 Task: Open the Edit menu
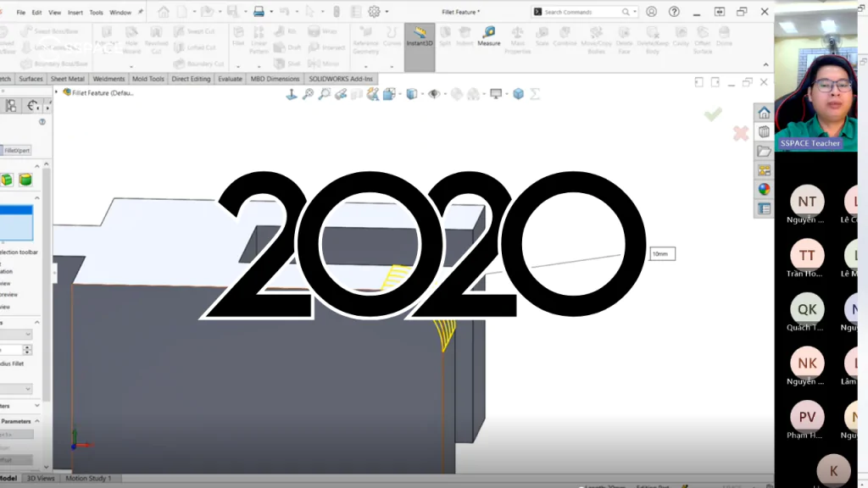click(x=36, y=12)
